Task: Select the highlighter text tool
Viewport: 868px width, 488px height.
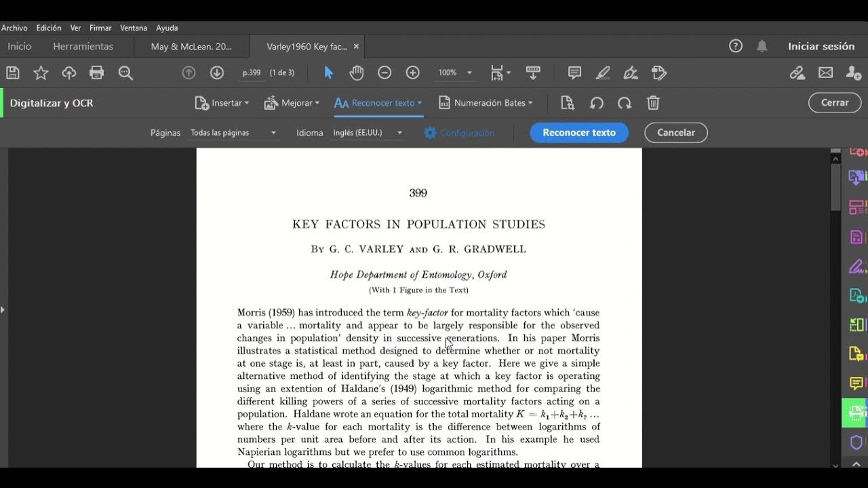Action: tap(602, 73)
